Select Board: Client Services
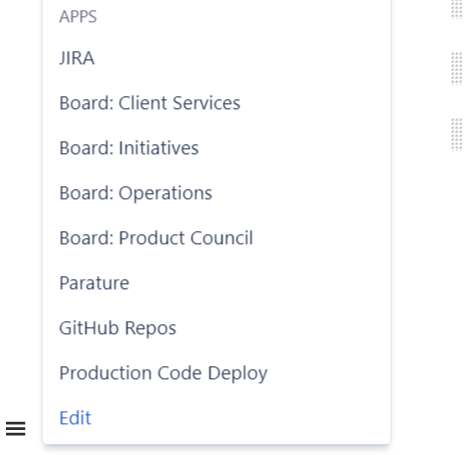465x455 pixels. click(150, 103)
